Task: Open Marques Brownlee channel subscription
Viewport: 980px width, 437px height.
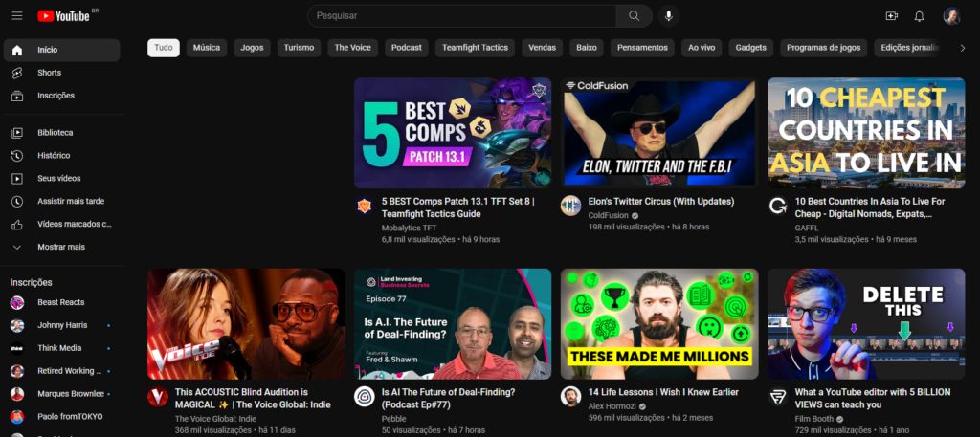Action: [62, 394]
